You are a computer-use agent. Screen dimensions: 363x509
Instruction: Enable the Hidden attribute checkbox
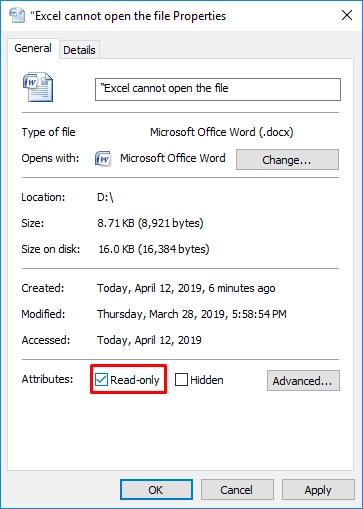tap(181, 380)
